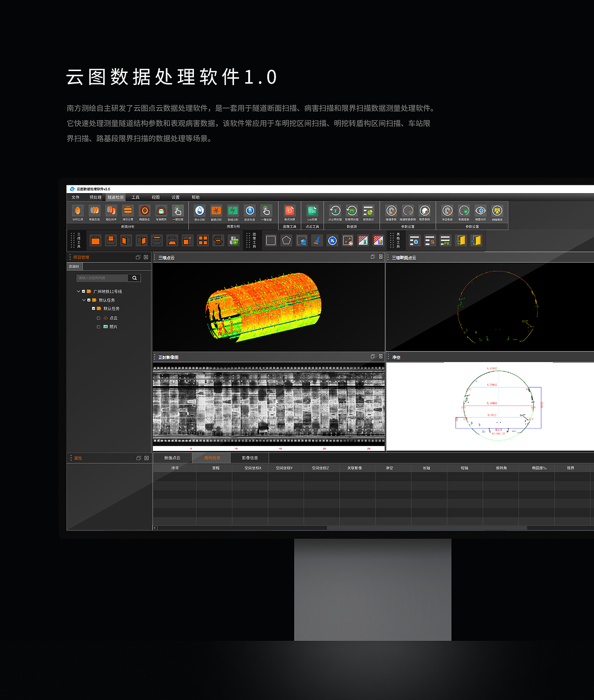The width and height of the screenshot is (594, 700).
Task: Switch to the 影像信息 table tab
Action: tap(250, 458)
